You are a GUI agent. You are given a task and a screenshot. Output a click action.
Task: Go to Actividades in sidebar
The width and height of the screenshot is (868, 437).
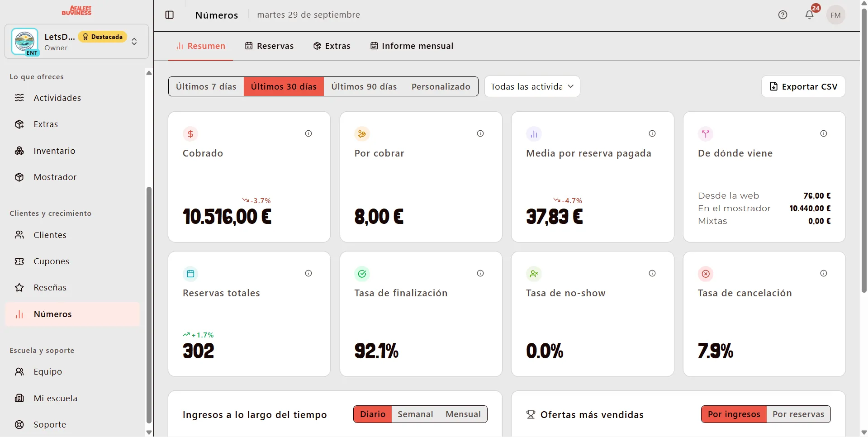(72, 98)
